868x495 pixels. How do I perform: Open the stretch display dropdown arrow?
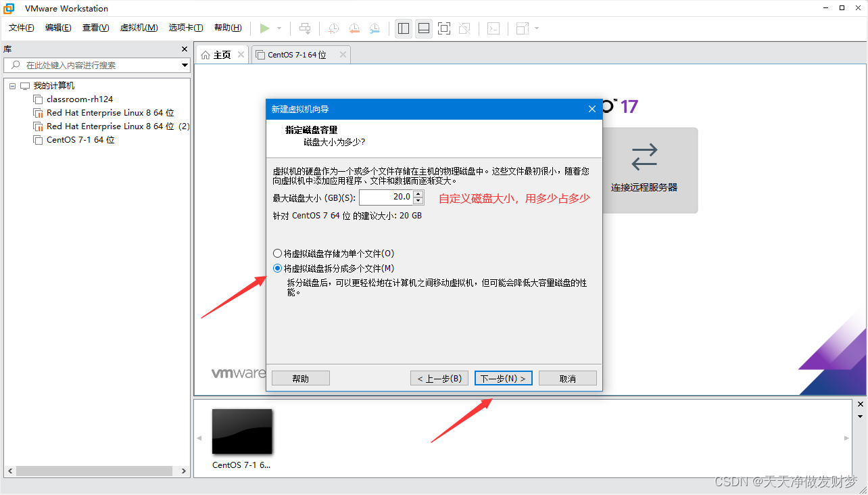tap(537, 28)
